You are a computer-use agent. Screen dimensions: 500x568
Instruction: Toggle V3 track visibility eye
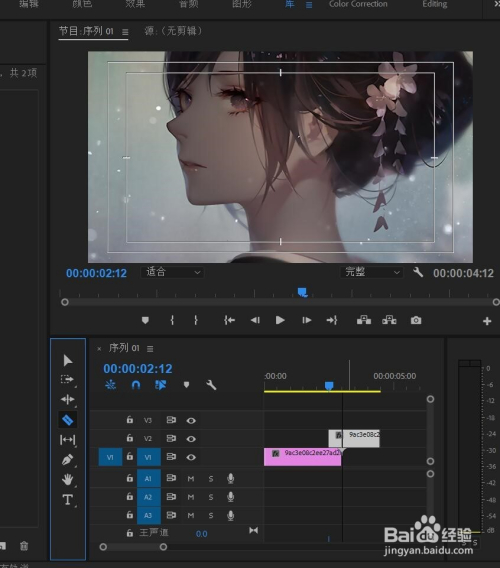(x=191, y=421)
